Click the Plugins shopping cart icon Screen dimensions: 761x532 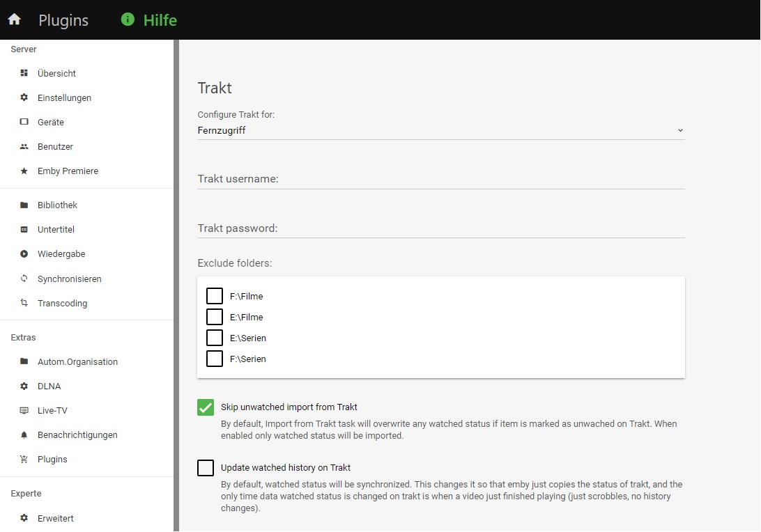tap(24, 460)
